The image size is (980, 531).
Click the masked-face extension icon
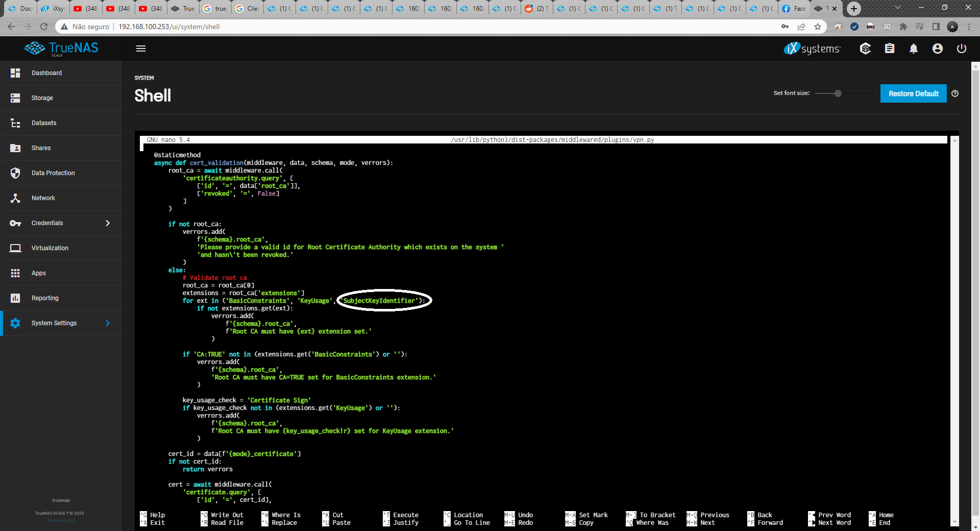tap(871, 27)
